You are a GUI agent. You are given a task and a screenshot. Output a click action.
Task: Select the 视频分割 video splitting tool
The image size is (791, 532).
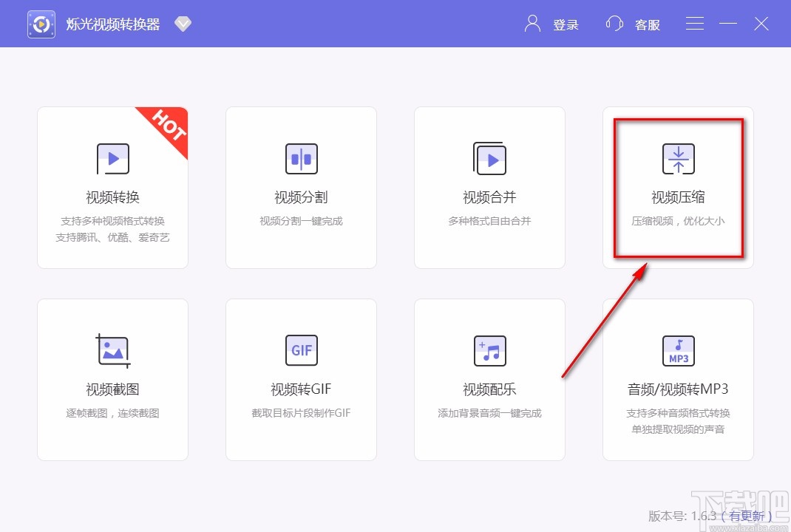point(301,187)
